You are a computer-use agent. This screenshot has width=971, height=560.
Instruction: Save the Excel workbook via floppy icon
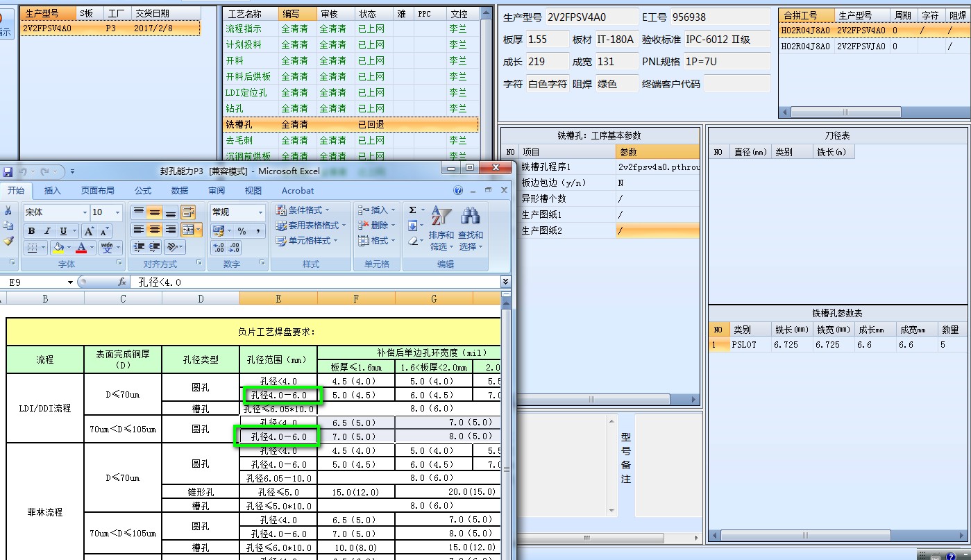(x=7, y=171)
